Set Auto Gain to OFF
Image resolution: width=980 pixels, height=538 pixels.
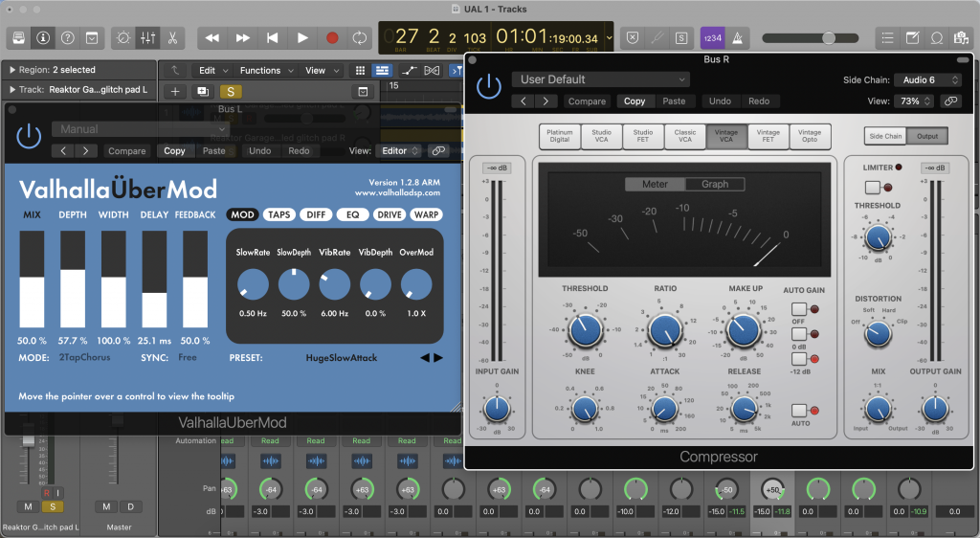tap(799, 309)
